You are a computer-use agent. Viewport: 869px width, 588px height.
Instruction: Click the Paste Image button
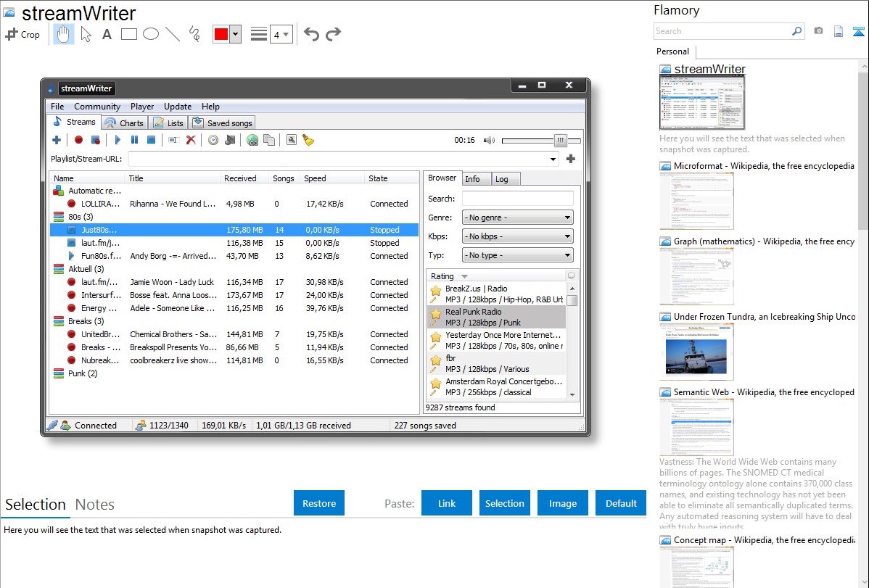[562, 503]
